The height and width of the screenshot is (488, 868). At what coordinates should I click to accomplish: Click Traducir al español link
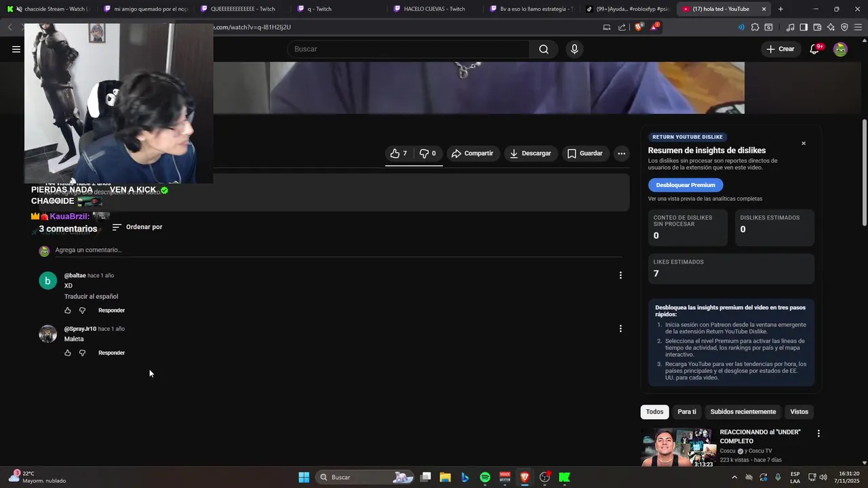tap(91, 296)
